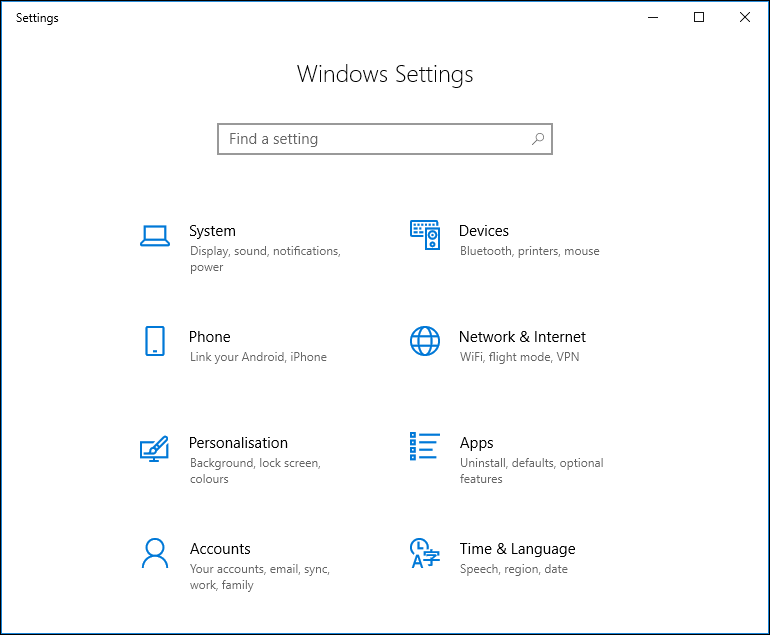
Task: Click the Devices keyboard and speaker icon
Action: pos(425,235)
